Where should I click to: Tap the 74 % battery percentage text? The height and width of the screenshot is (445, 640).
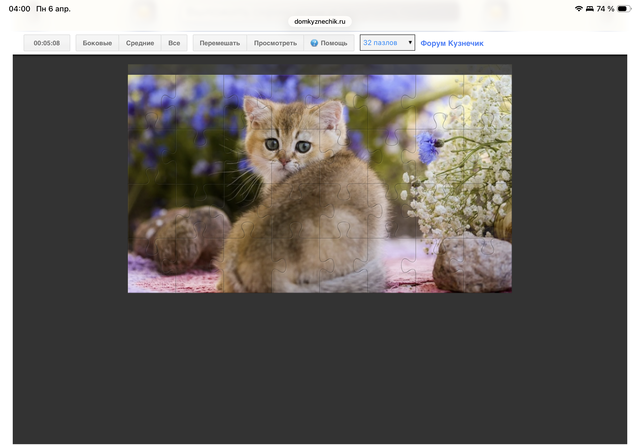coord(605,8)
